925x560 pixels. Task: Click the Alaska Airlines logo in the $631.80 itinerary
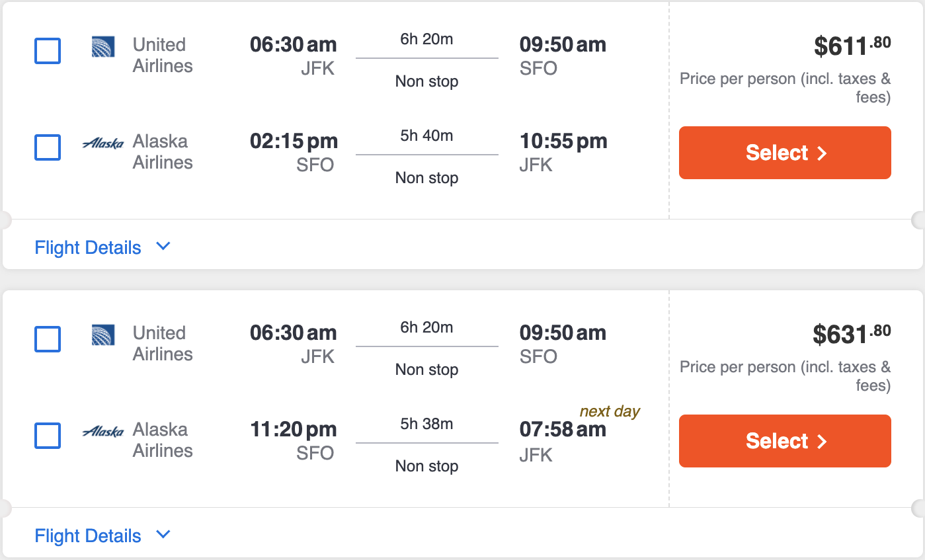coord(103,431)
